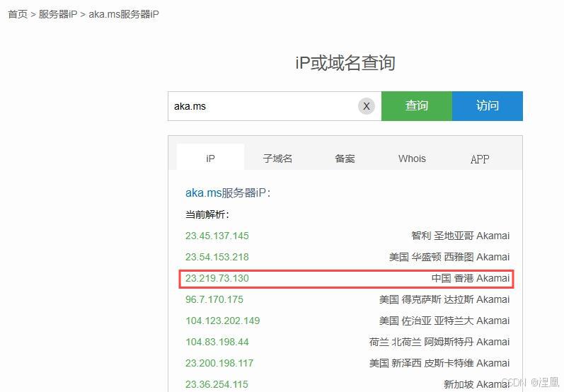The width and height of the screenshot is (564, 392).
Task: Open IP address 23.36.254.115
Action: coord(217,384)
